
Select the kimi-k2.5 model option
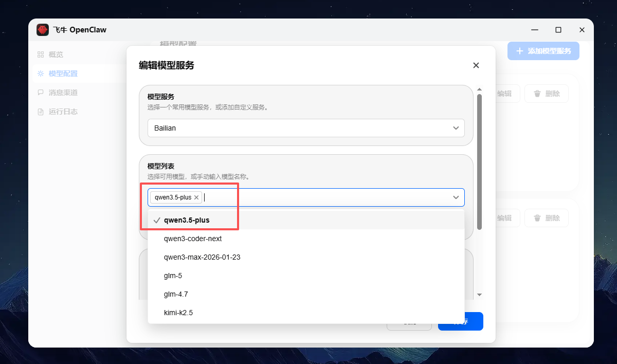click(x=306, y=313)
